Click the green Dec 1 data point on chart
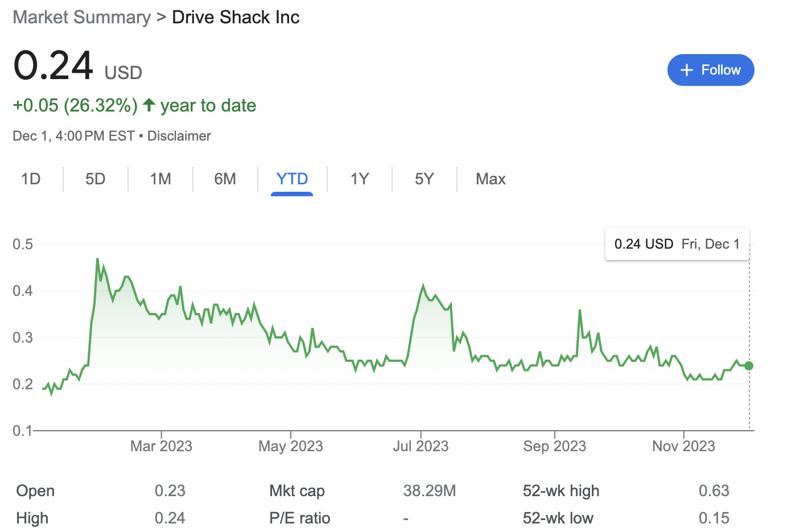812x532 pixels. click(x=749, y=366)
